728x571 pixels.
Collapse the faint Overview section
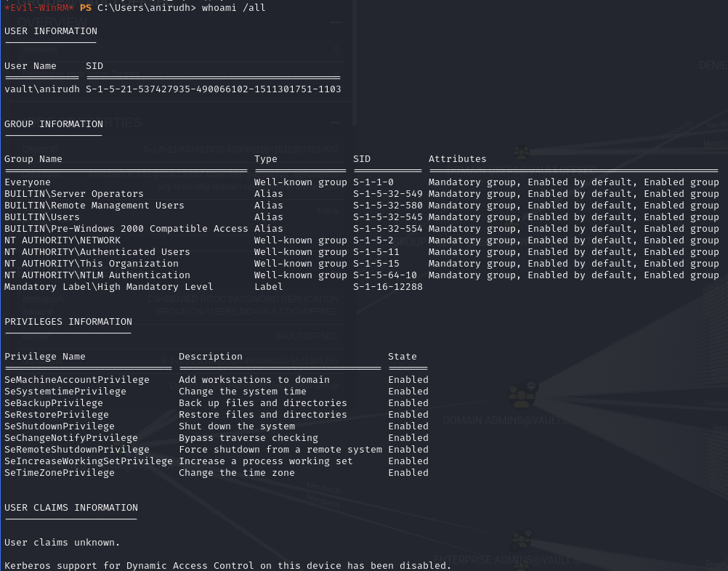pyautogui.click(x=335, y=23)
